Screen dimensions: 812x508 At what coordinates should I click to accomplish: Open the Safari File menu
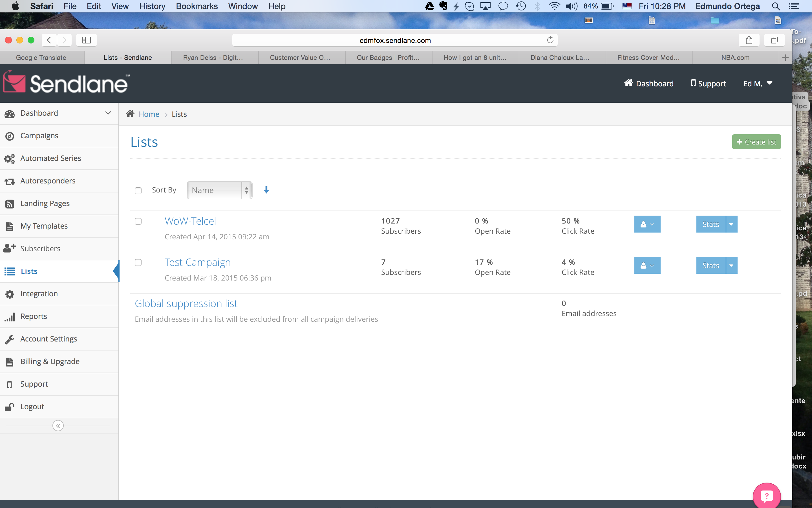pos(70,6)
